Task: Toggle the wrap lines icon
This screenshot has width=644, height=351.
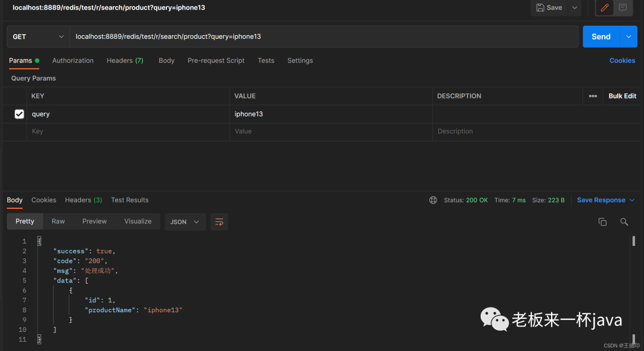Action: pyautogui.click(x=219, y=222)
